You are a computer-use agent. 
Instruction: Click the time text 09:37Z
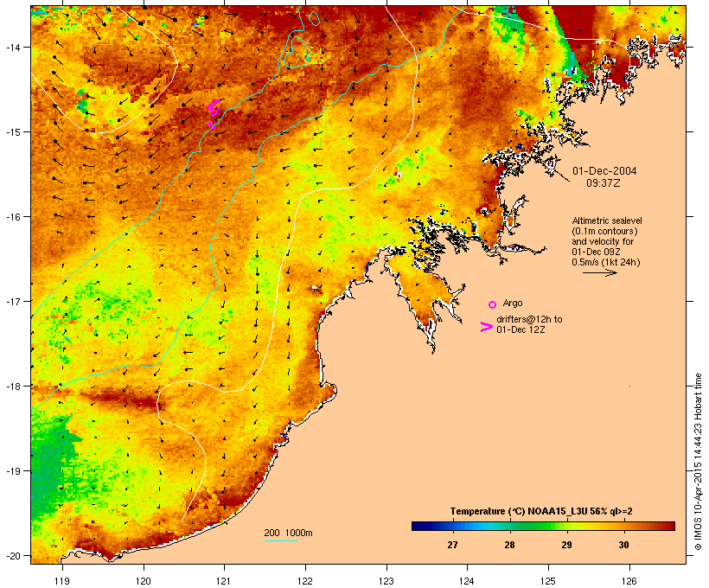point(604,183)
